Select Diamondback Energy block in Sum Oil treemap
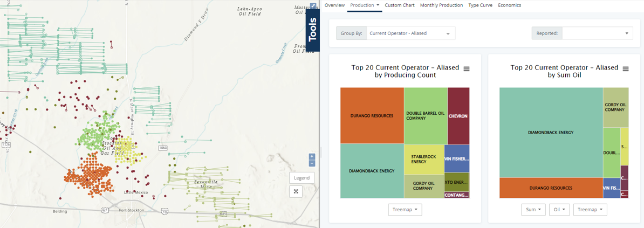 coord(551,132)
